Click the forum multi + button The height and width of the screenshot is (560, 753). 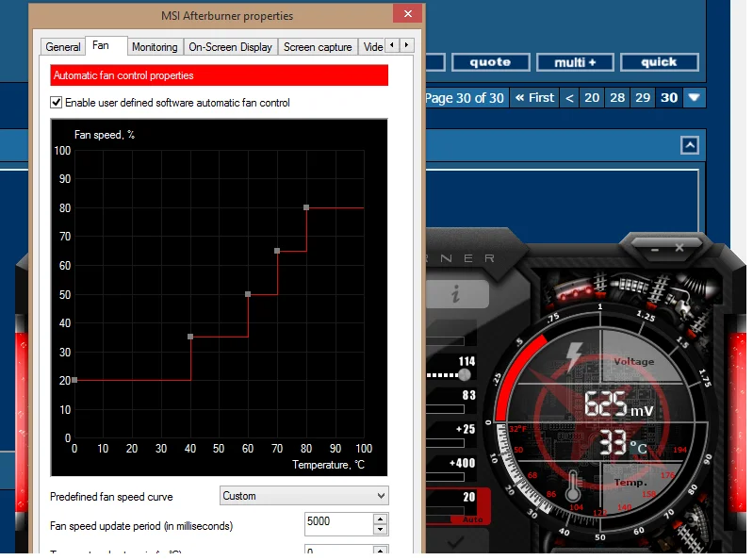(575, 62)
